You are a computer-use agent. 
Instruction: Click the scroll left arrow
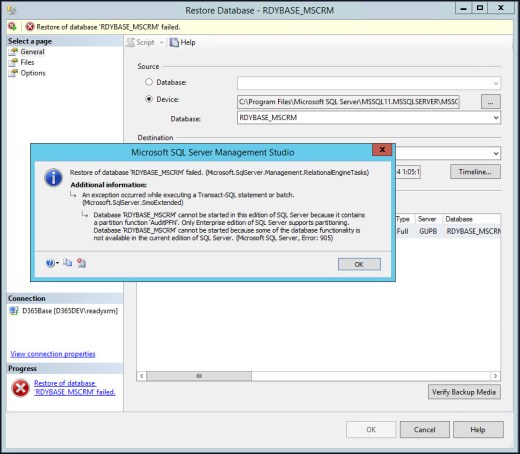pyautogui.click(x=142, y=376)
